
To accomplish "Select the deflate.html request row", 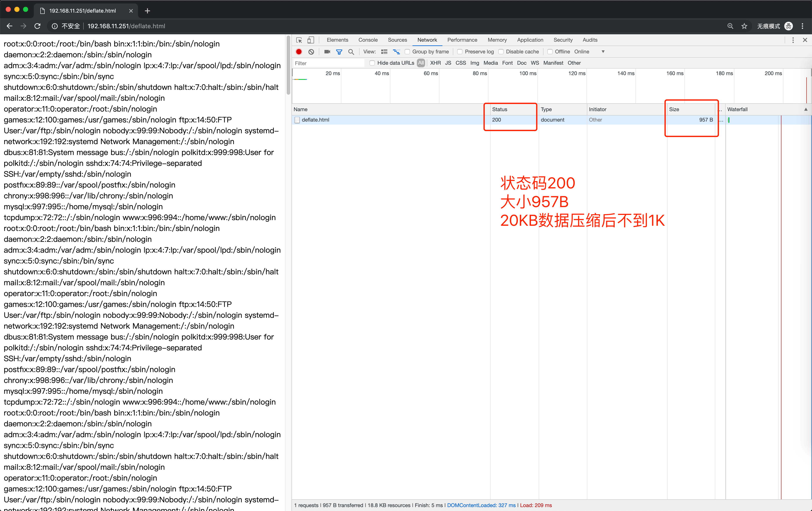I will tap(315, 120).
